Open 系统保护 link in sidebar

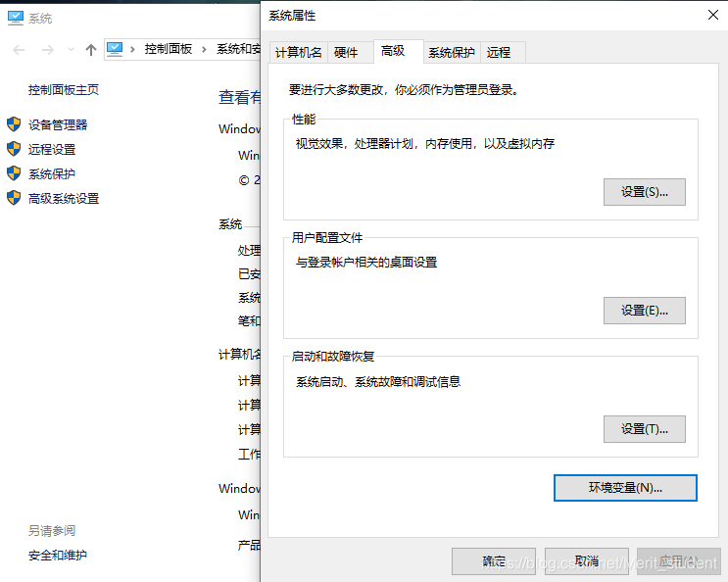click(52, 174)
